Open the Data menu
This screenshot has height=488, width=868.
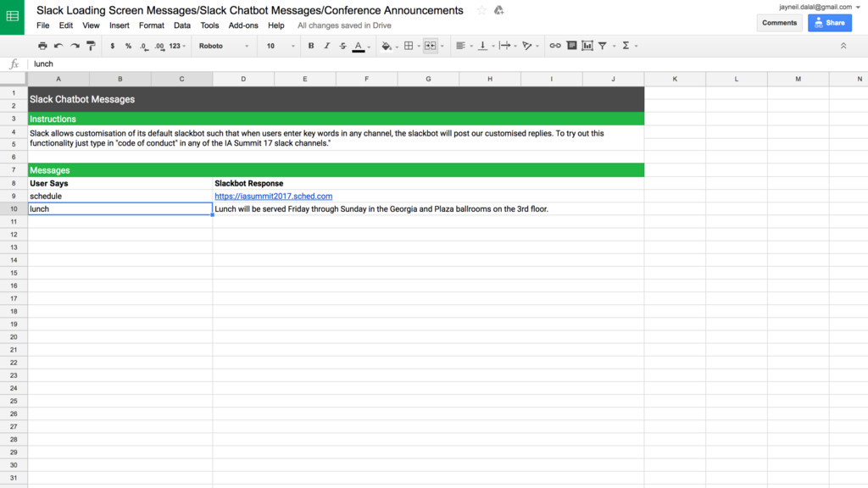(x=181, y=25)
